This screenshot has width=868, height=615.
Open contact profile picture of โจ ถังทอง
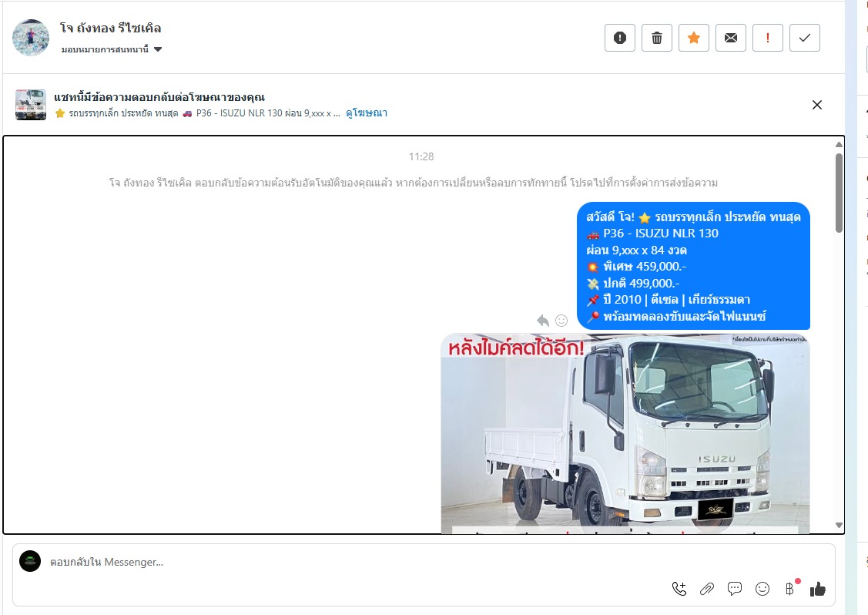31,38
